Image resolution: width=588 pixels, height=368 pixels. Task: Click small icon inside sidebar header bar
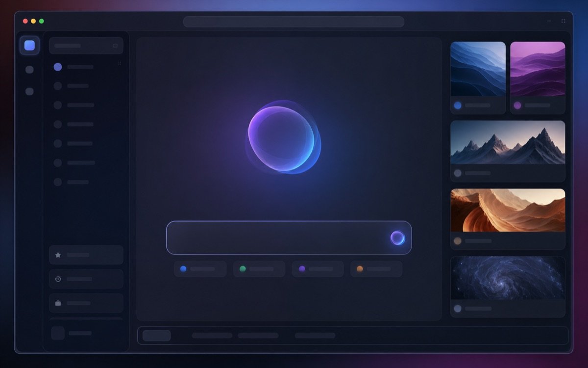pos(115,46)
